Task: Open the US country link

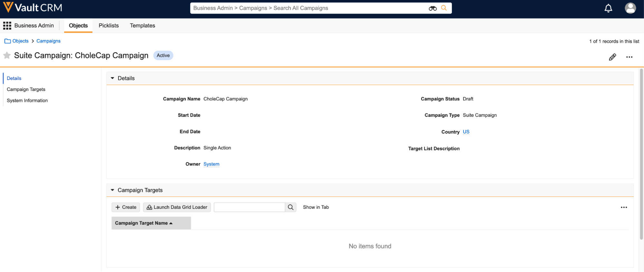Action: click(466, 132)
